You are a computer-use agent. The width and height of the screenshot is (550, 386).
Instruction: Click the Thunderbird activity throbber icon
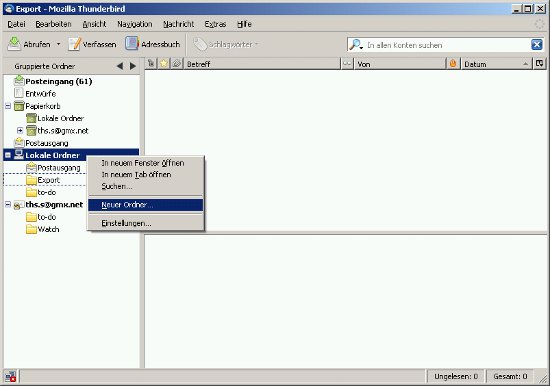(x=539, y=24)
